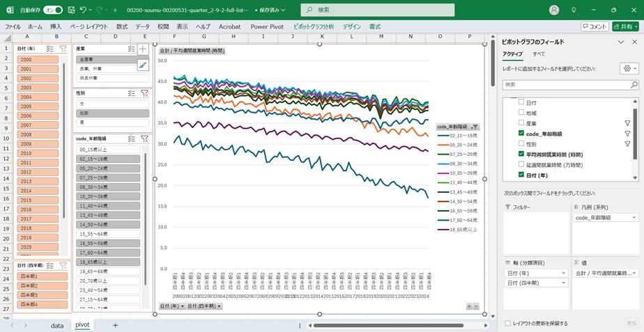Enable レイアウトの更新を保留する checkbox

coord(507,323)
